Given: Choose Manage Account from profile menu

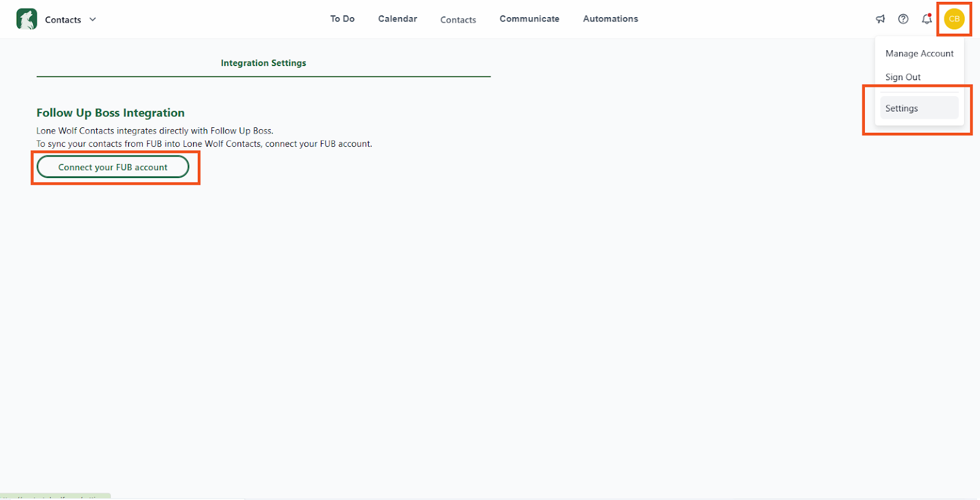Looking at the screenshot, I should (919, 54).
